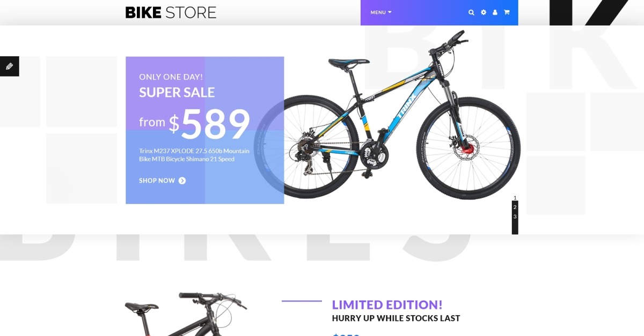Click the circled arrow beside Shop Now
The image size is (644, 336).
coord(182,181)
